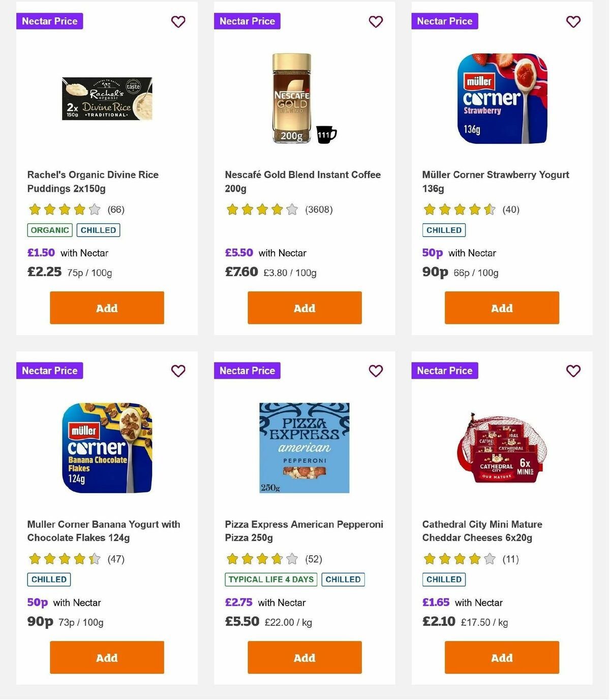610x700 pixels.
Task: Favourite the Muller Corner Banana Yogurt
Action: point(178,371)
